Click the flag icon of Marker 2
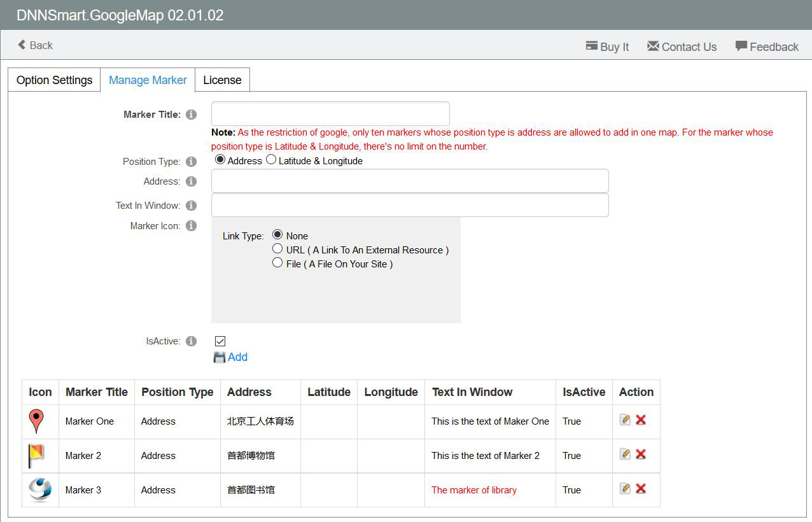 point(36,456)
